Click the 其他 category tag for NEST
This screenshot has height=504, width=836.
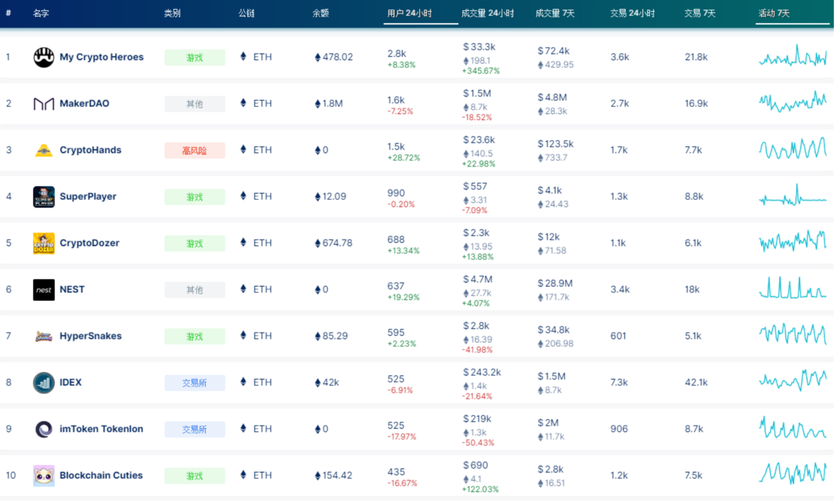[x=194, y=290]
